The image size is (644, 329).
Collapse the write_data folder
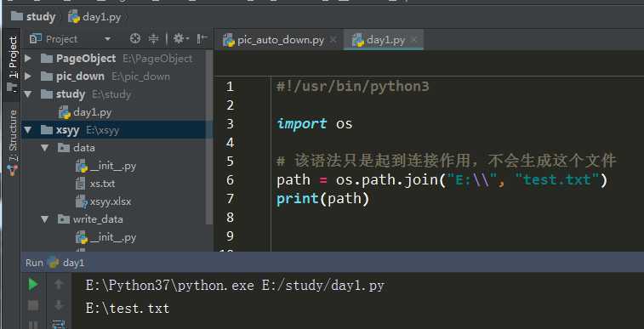[45, 219]
